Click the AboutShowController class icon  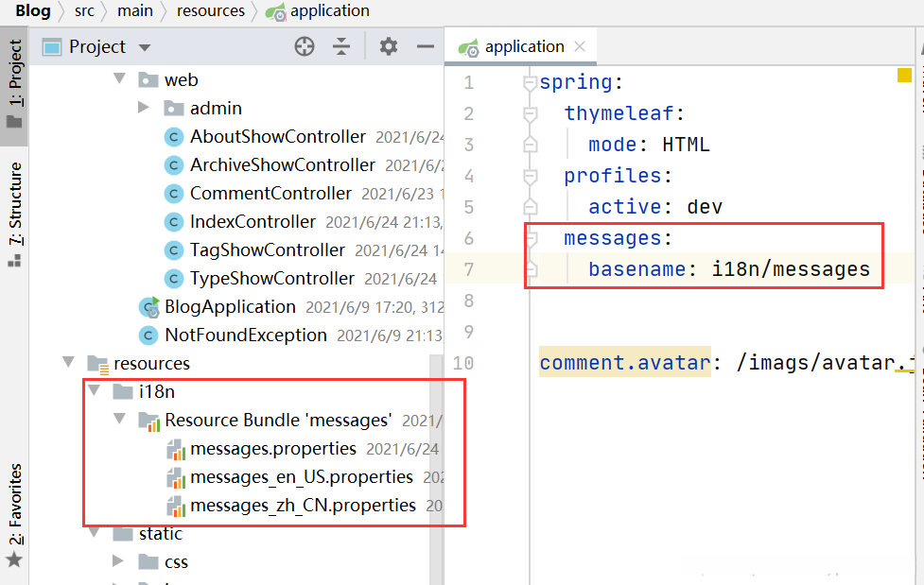click(x=173, y=137)
